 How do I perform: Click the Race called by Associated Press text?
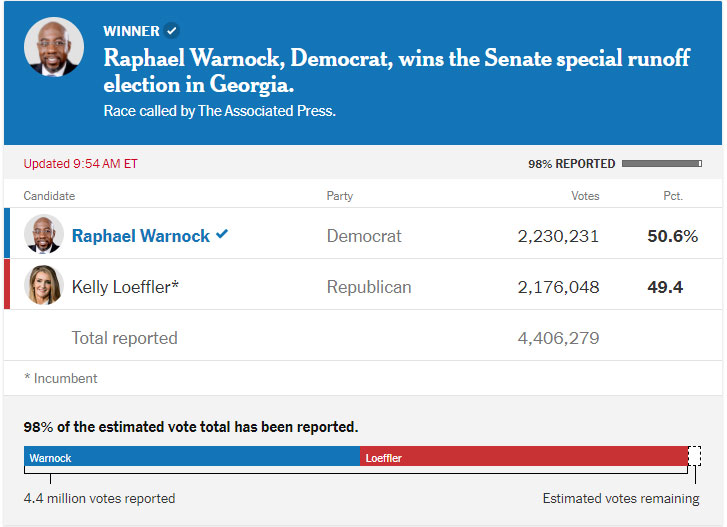pos(219,111)
